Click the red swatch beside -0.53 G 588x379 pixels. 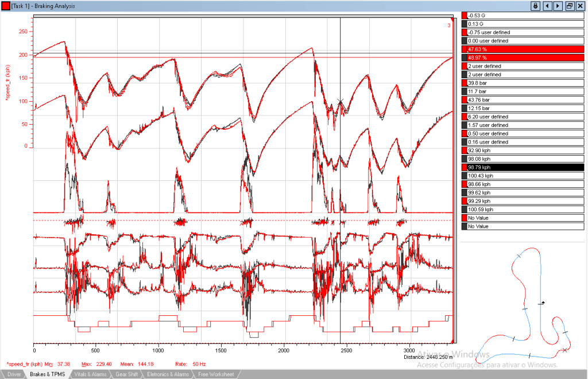(x=465, y=16)
